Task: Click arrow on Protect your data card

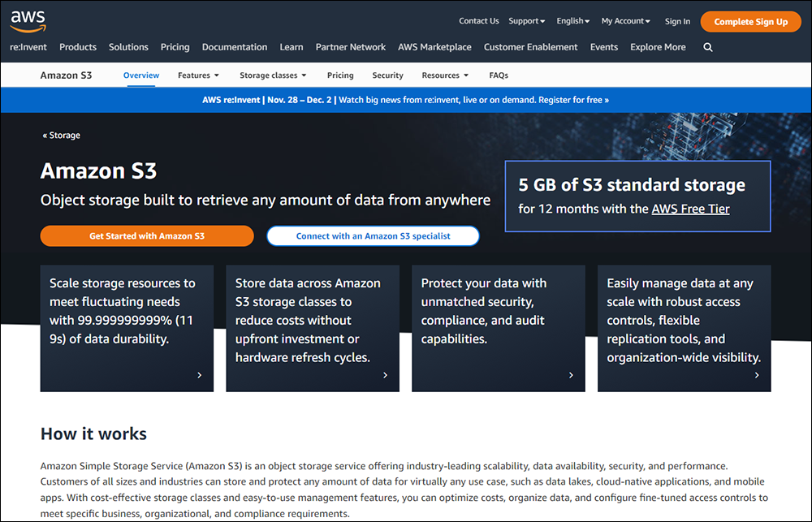Action: (571, 375)
